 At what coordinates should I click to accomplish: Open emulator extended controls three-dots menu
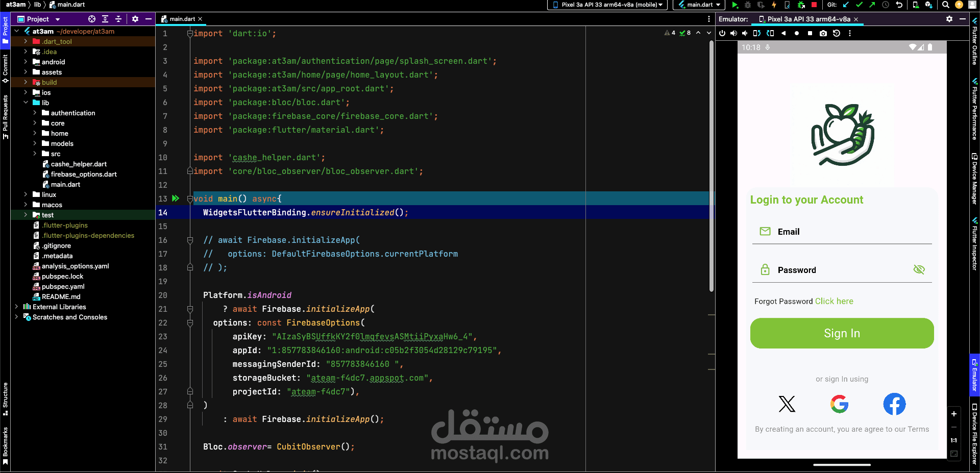[850, 33]
